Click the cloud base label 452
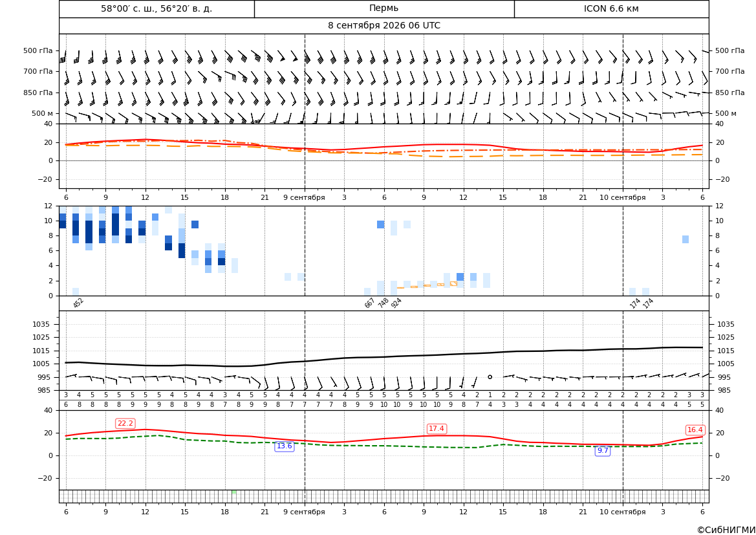This screenshot has height=535, width=756. (x=78, y=303)
